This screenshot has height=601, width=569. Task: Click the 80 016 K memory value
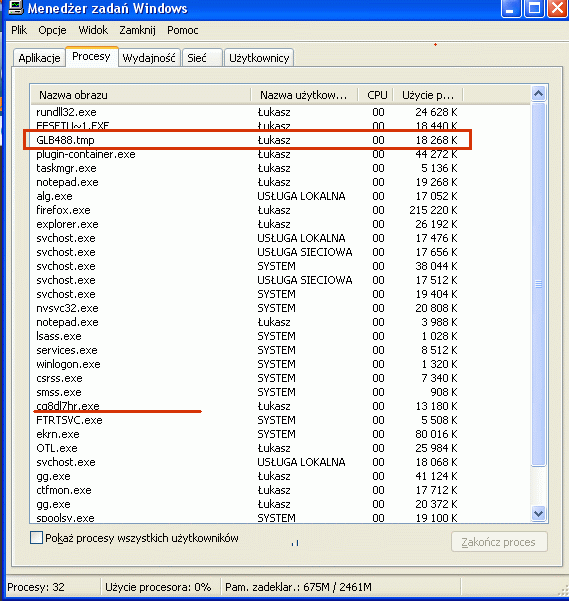436,434
